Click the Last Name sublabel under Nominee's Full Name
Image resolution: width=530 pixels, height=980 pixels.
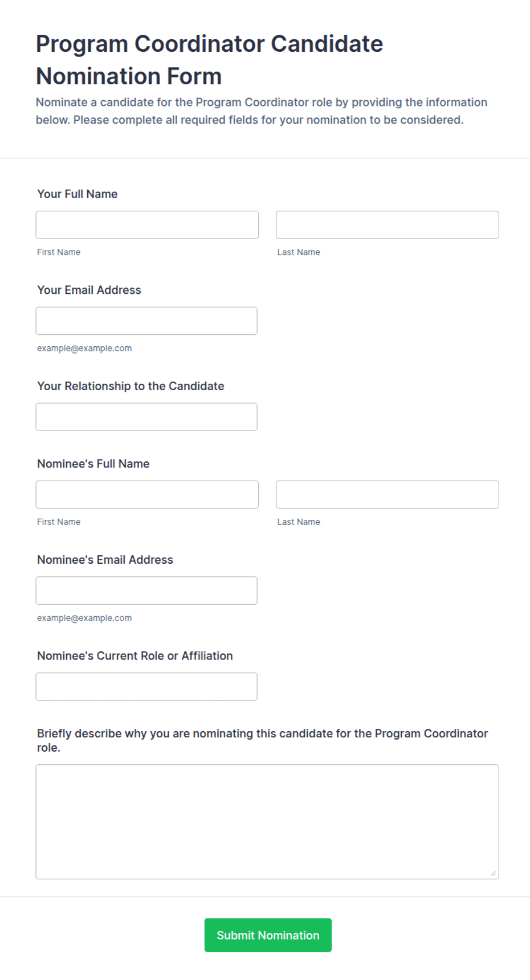pos(299,522)
